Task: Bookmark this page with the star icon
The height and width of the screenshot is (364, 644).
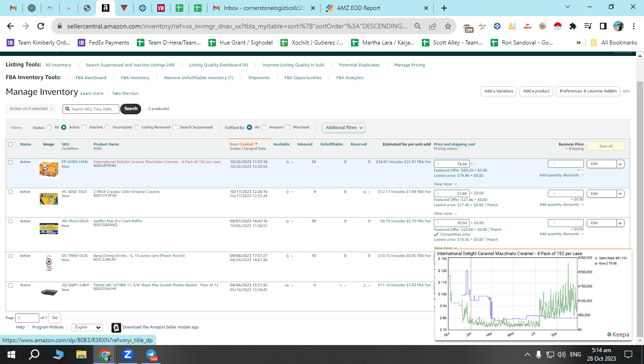Action: tap(447, 26)
